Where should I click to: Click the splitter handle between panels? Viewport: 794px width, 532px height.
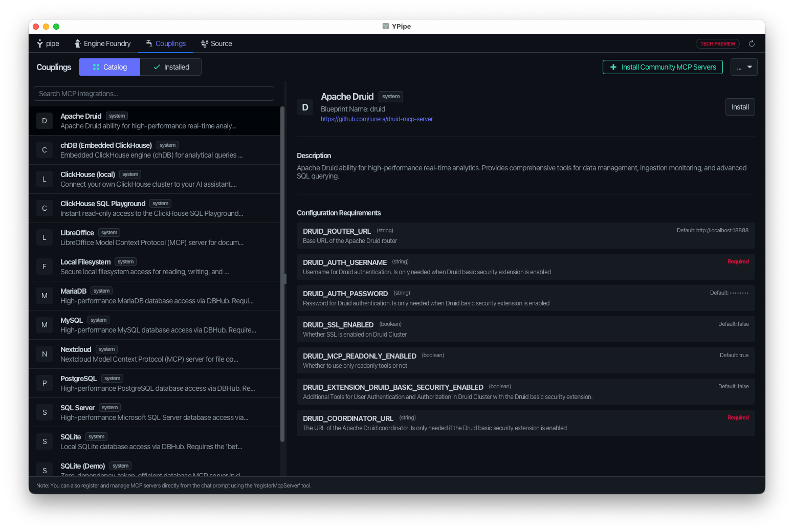click(x=285, y=279)
